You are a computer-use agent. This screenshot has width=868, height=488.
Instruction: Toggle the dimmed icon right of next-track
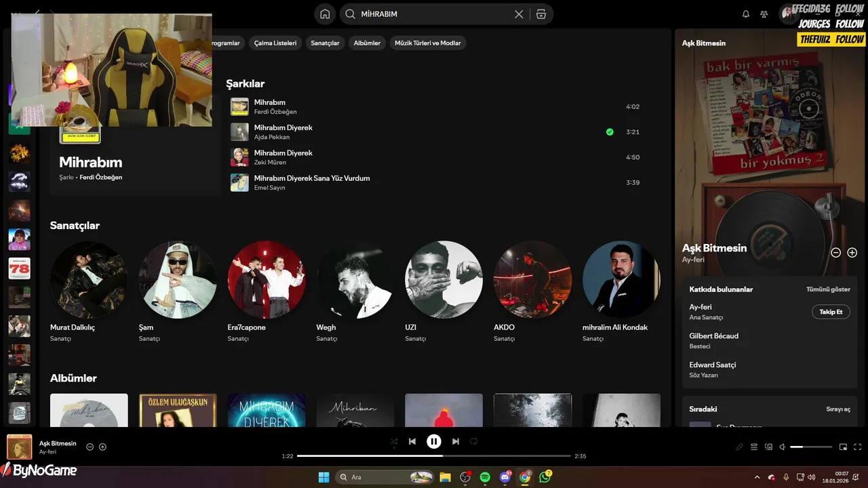[x=474, y=441]
